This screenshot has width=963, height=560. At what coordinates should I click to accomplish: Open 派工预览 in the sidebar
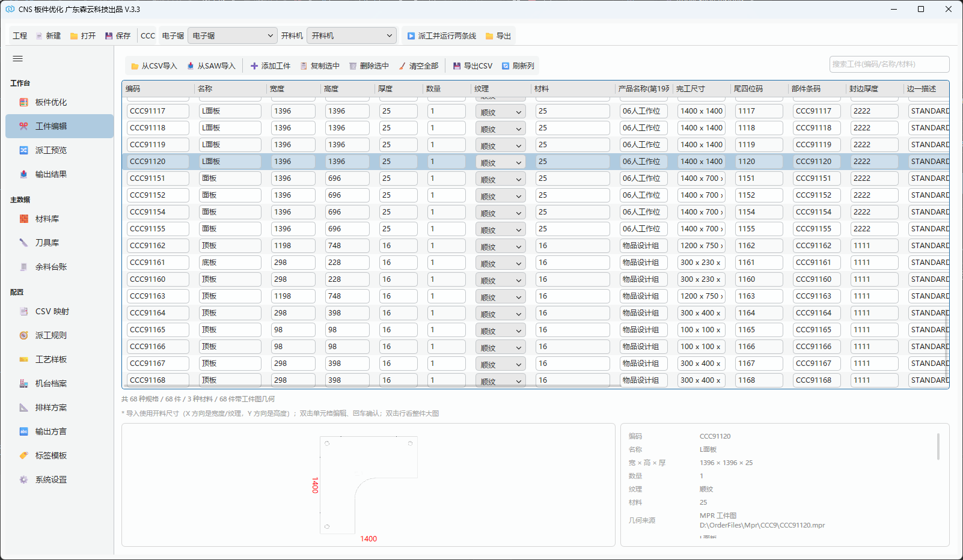click(60, 150)
